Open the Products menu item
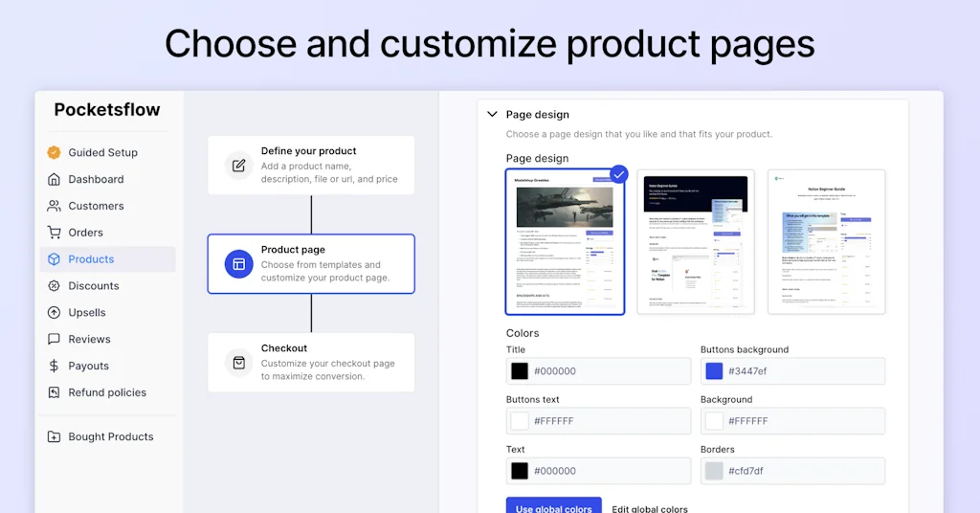Screen dimensions: 980x513 91,259
